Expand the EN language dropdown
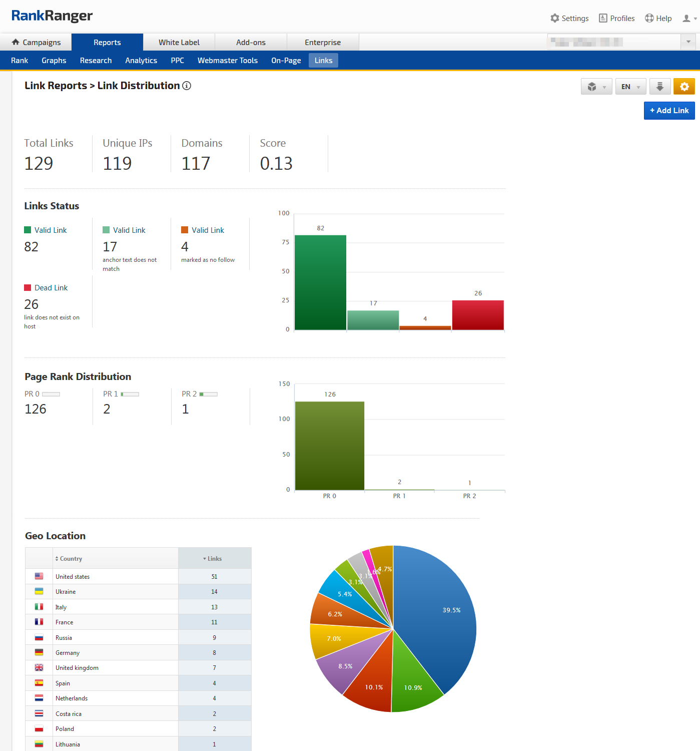Screen dimensions: 700x751 click(x=630, y=87)
